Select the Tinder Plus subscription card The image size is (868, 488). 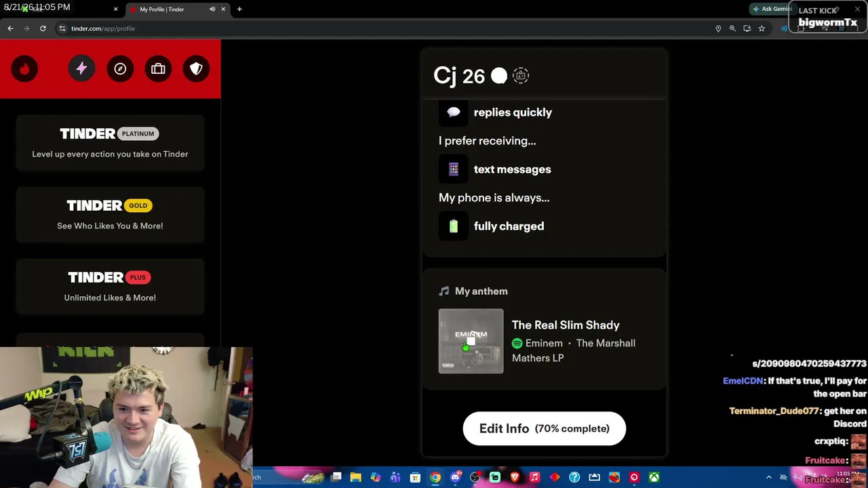pos(110,287)
